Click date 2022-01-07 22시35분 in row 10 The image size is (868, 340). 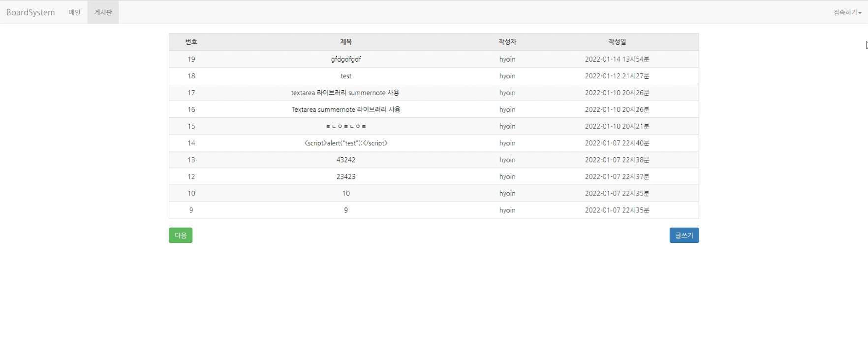[617, 193]
